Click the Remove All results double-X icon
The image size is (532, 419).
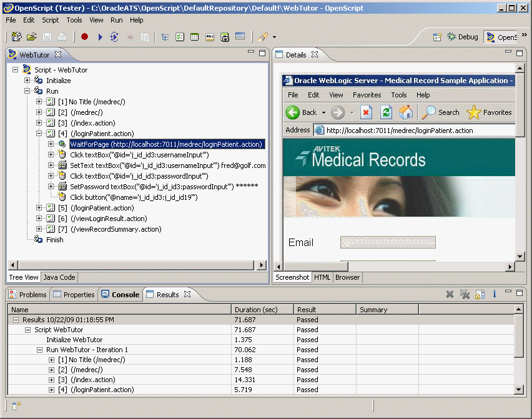465,294
